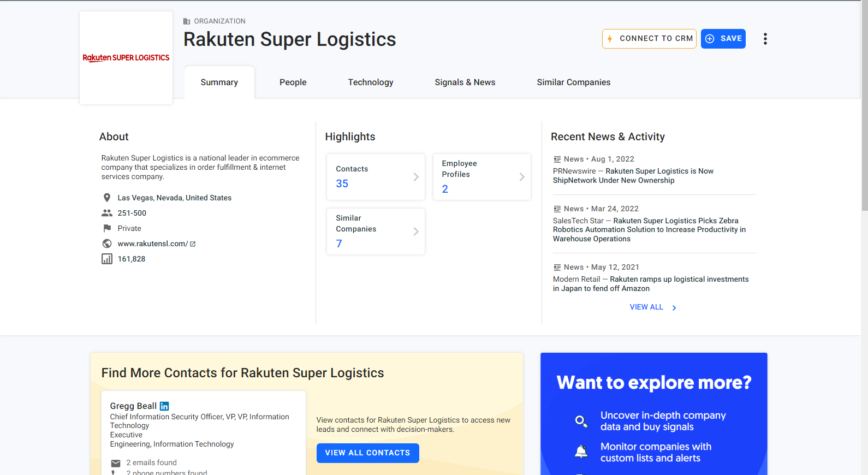The width and height of the screenshot is (868, 475).
Task: Open the People tab
Action: tap(293, 82)
